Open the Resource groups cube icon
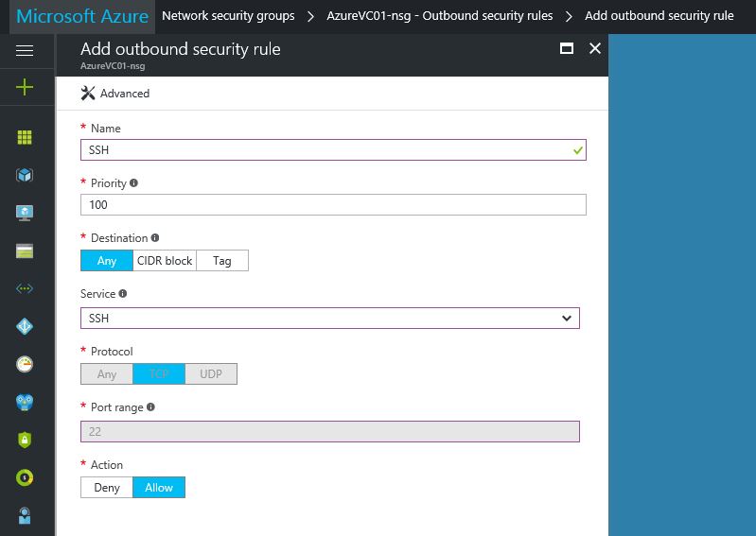The image size is (756, 536). (25, 175)
